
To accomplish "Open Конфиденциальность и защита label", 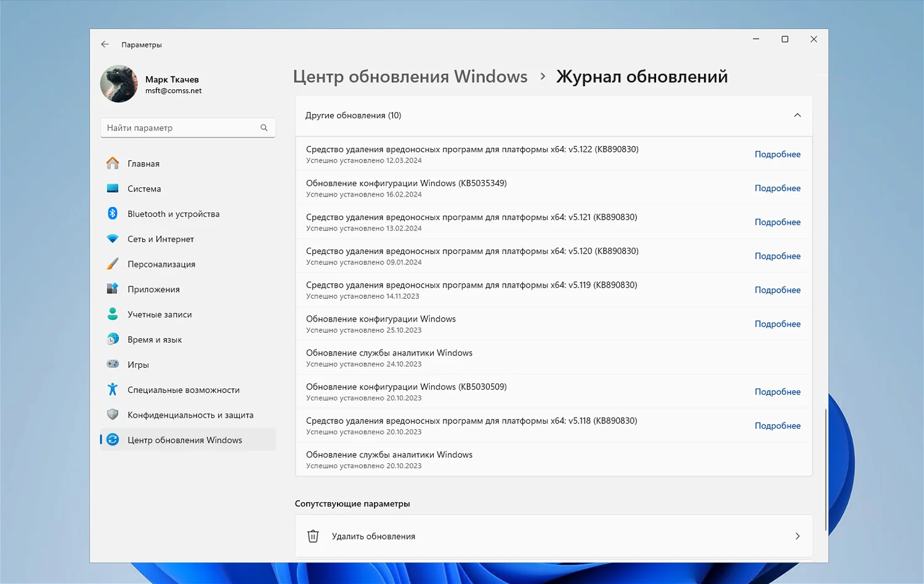I will [x=190, y=415].
